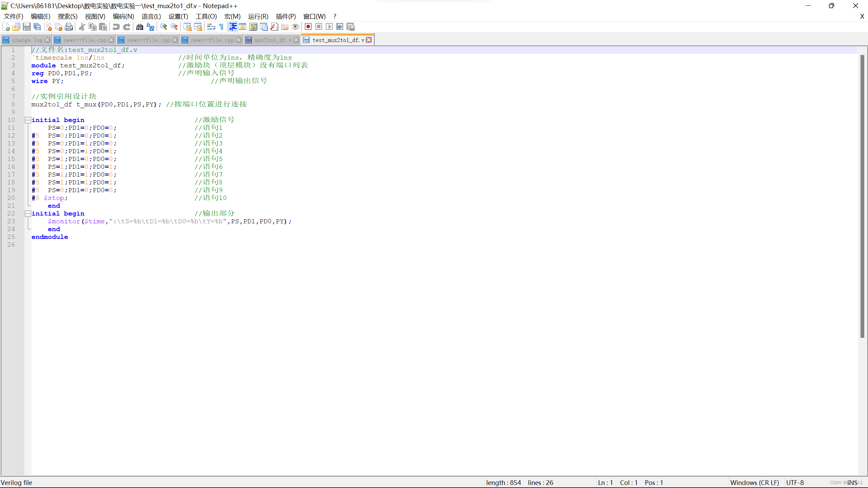This screenshot has height=488, width=868.
Task: Toggle synchronize vertical scrolling lock
Action: tap(188, 27)
